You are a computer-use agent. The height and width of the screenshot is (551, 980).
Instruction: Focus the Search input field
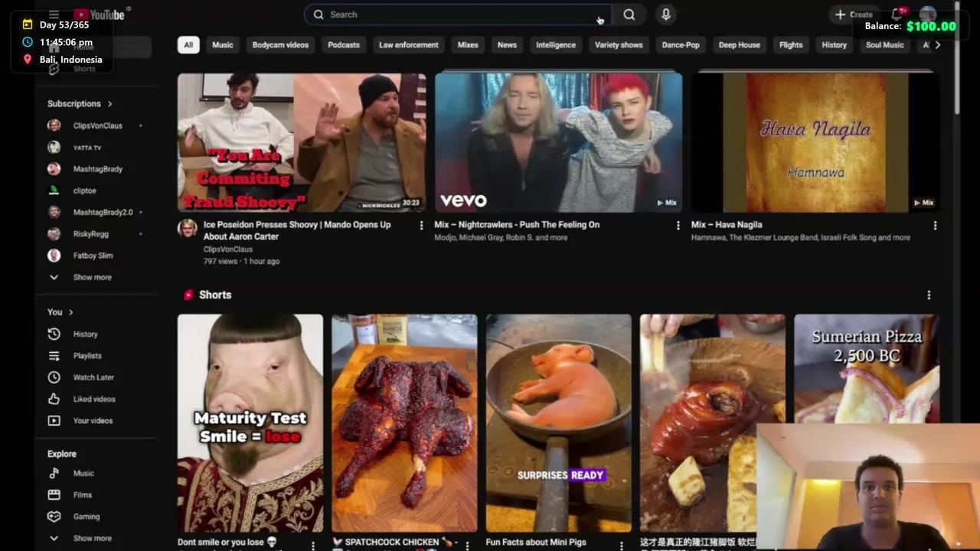click(x=458, y=15)
